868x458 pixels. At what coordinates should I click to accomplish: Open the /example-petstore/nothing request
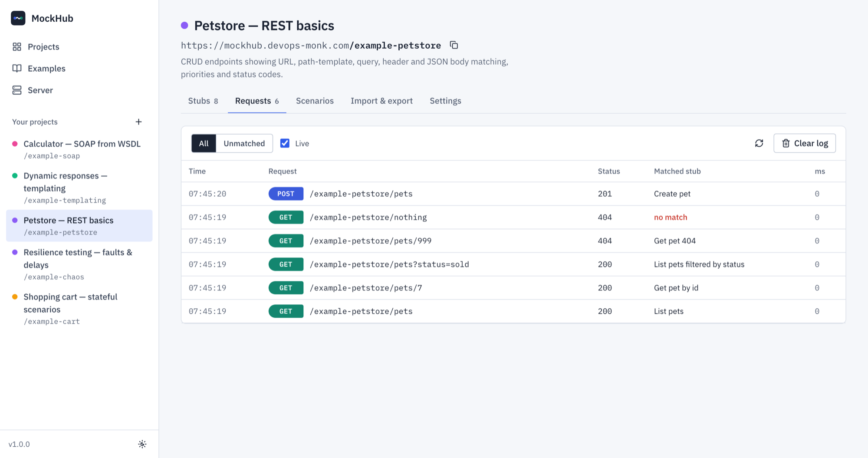pos(513,217)
